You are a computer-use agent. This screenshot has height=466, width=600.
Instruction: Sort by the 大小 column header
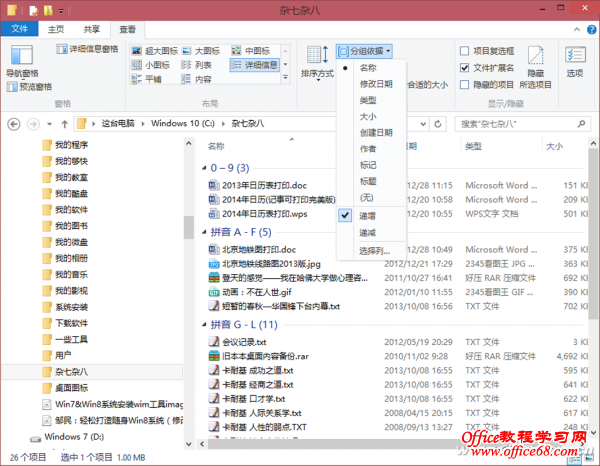[554, 146]
